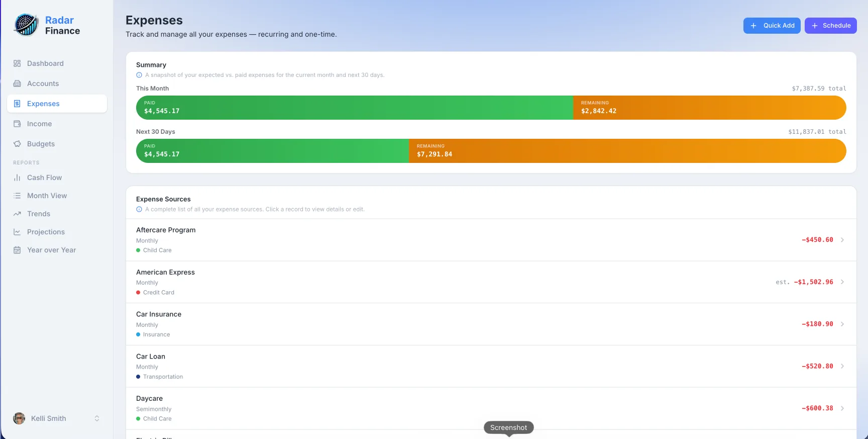Click the plus icon in Schedule
Screen dimensions: 868x439
[x=815, y=26]
